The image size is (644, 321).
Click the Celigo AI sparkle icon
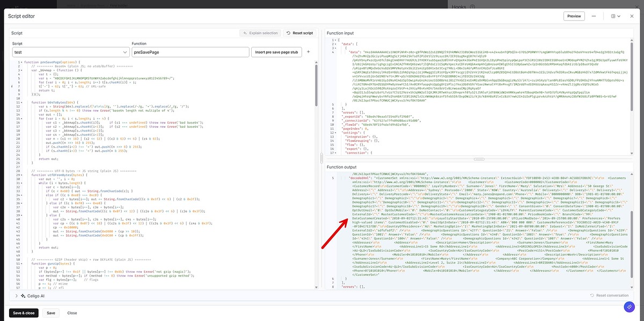pos(24,296)
